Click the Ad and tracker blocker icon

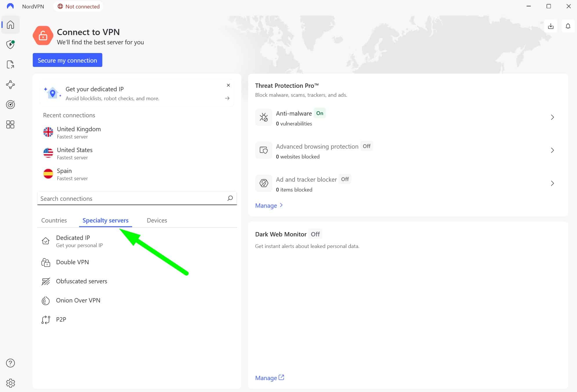263,183
